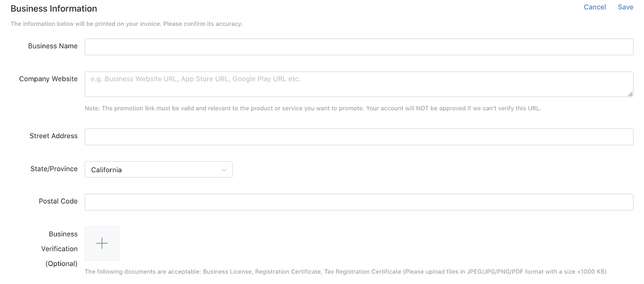Focus the Postal Code field
Viewport: 644px width, 284px height.
coord(359,202)
